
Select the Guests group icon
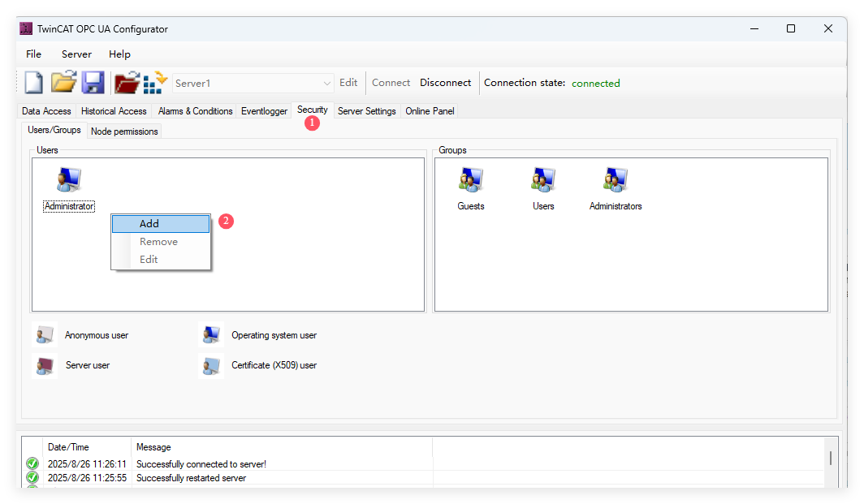470,180
